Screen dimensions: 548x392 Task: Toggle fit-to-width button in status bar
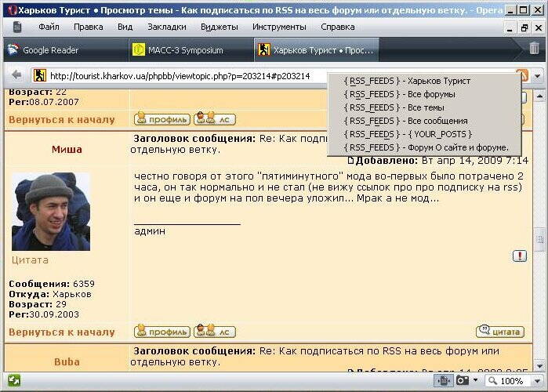445,381
